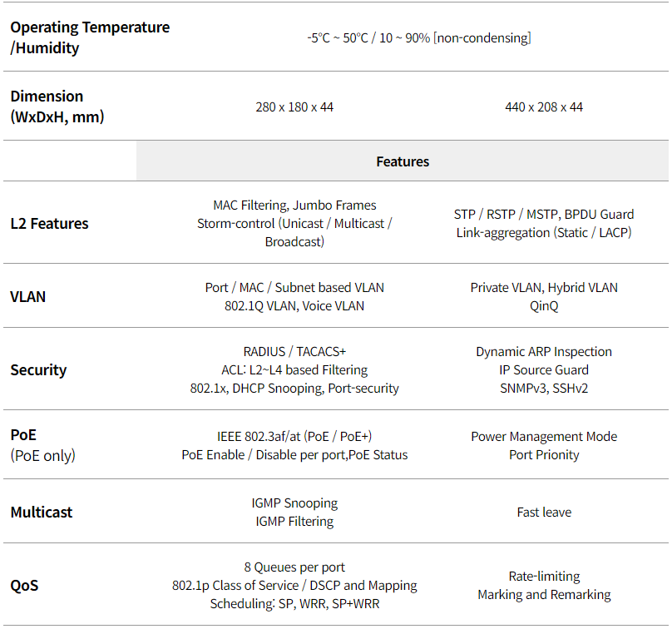Click the STP / RSTP / MSTP, BPDU Guard text
Viewport: 672px width, 629px height.
(x=544, y=215)
